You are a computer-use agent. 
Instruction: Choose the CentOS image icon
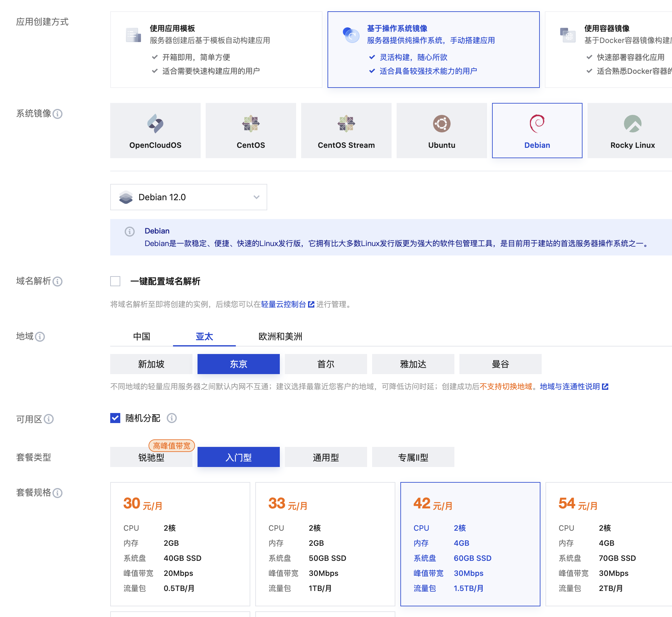click(251, 124)
